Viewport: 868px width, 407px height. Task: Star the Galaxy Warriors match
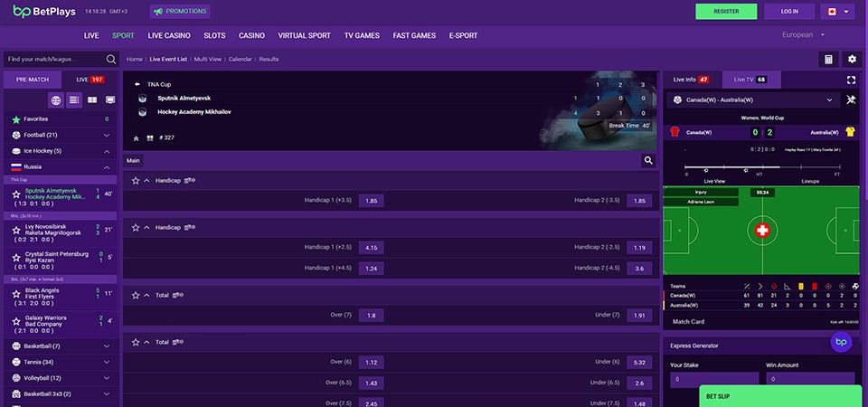(x=16, y=321)
